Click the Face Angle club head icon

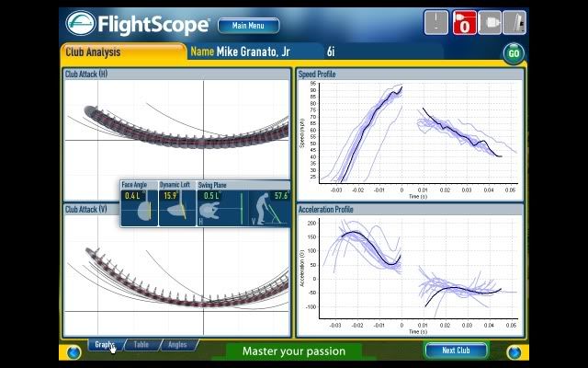(144, 211)
